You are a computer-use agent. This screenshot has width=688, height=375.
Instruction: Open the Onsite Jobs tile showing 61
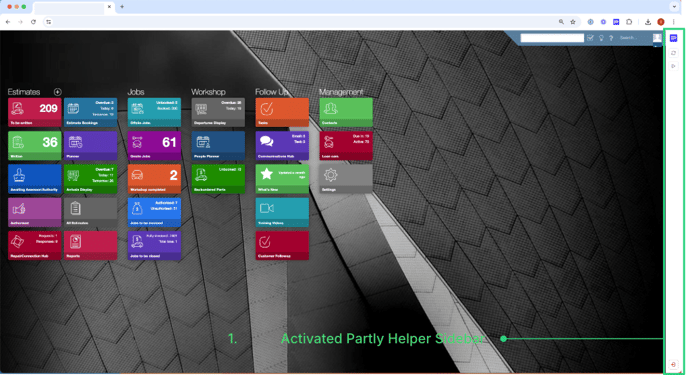point(154,146)
